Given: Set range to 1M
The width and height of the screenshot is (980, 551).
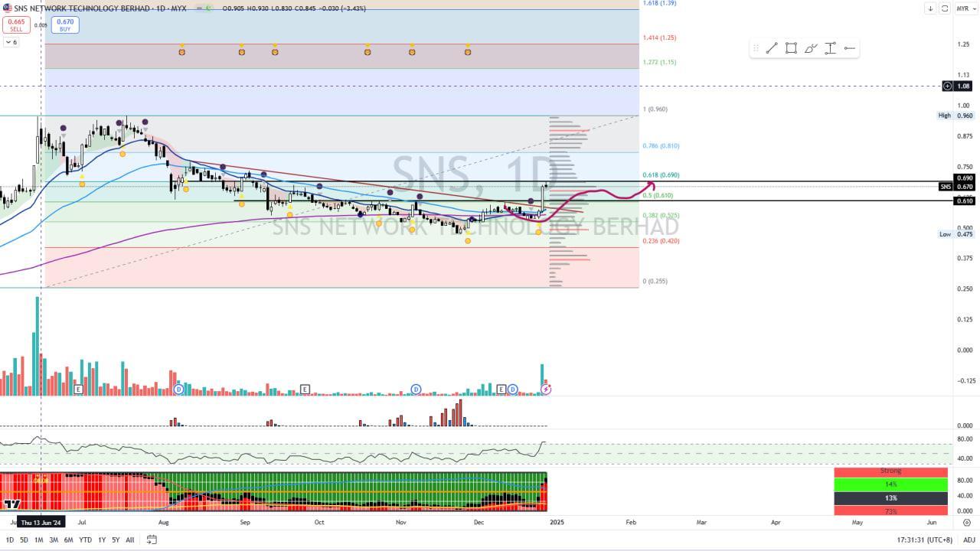Looking at the screenshot, I should [38, 540].
